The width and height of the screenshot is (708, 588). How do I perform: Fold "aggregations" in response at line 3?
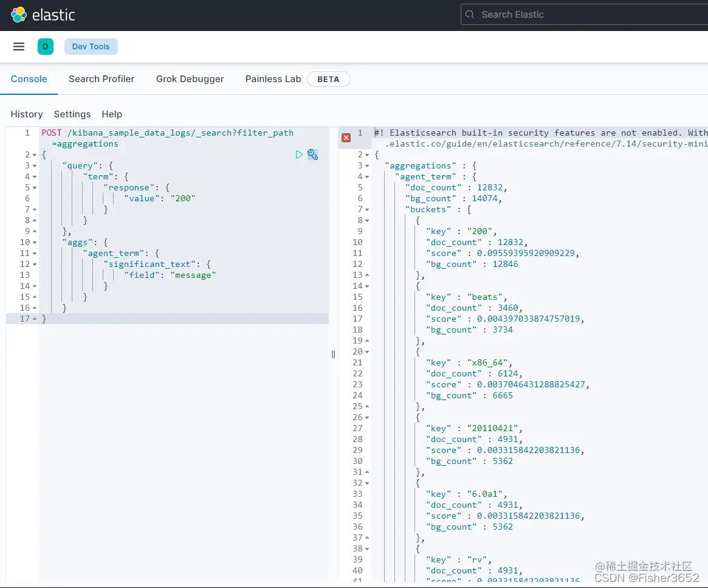tap(367, 166)
